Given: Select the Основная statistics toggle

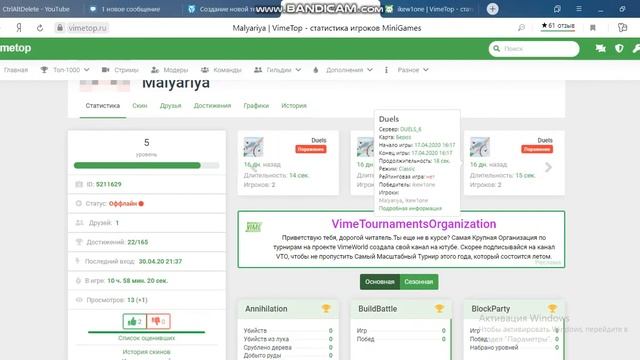Looking at the screenshot, I should click(x=380, y=282).
